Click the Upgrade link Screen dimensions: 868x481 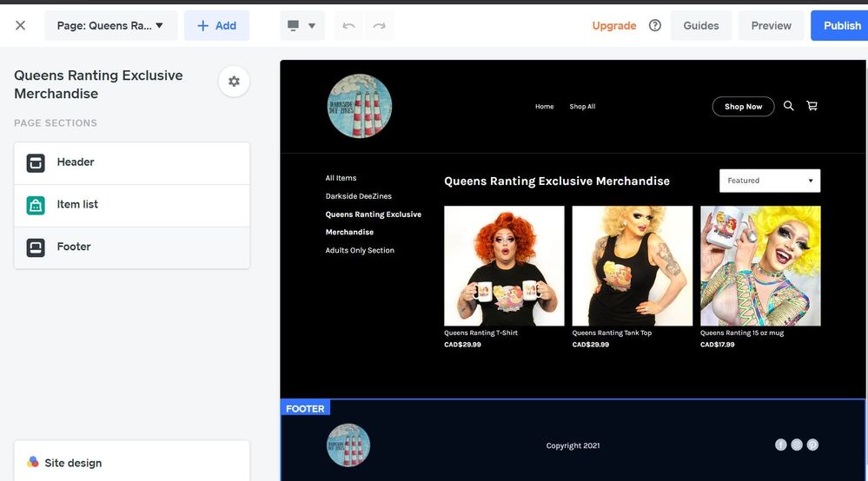pyautogui.click(x=614, y=26)
